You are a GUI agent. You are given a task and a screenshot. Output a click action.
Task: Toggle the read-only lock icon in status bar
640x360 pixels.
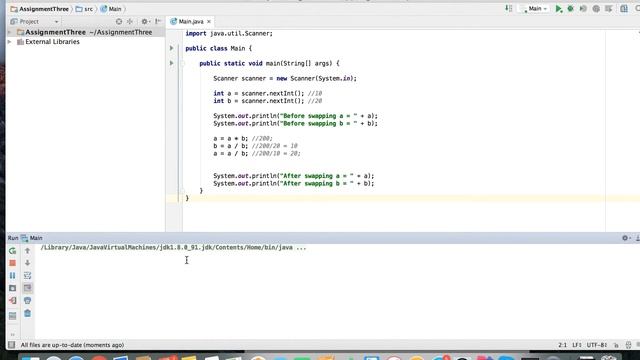616,345
